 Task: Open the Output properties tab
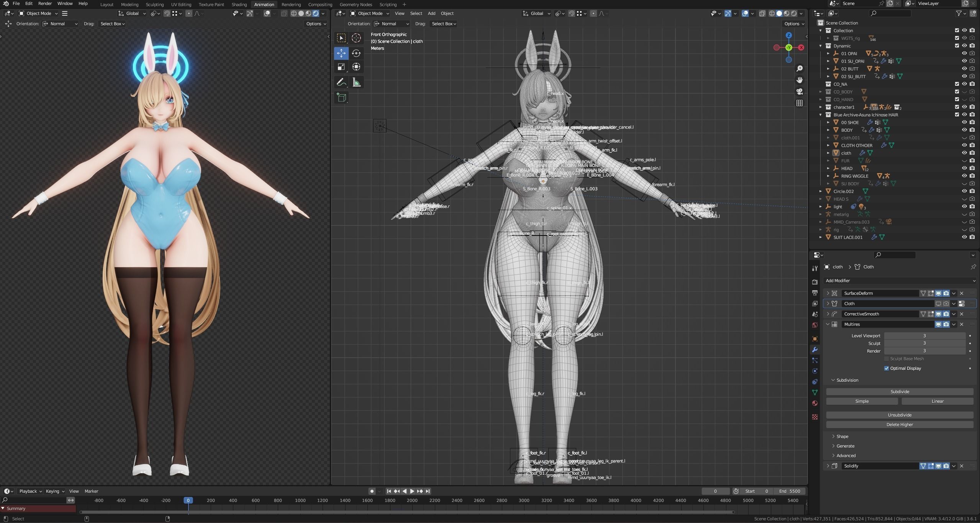815,293
